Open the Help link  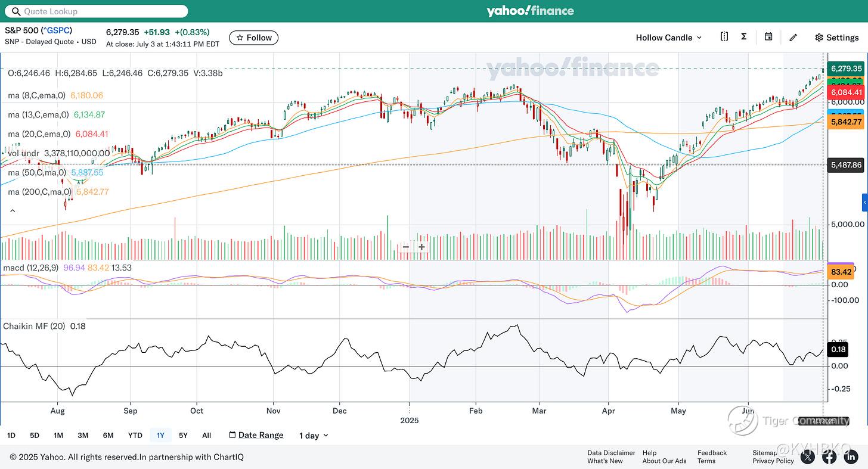pyautogui.click(x=649, y=453)
